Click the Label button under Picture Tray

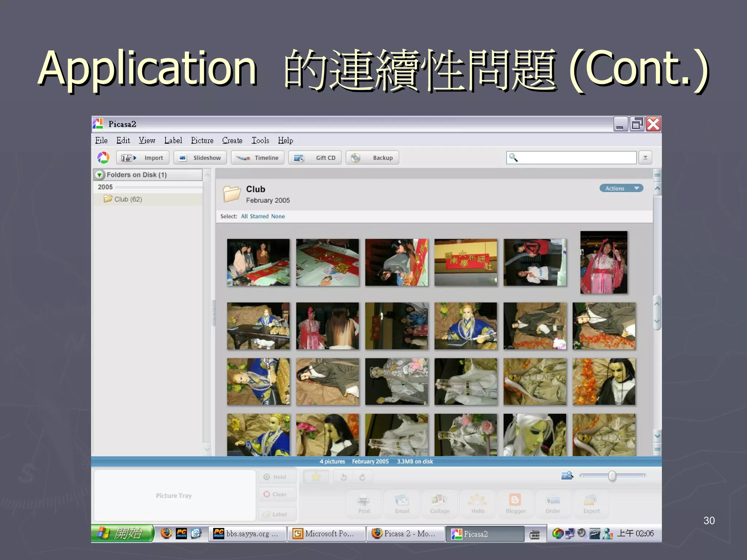point(277,514)
